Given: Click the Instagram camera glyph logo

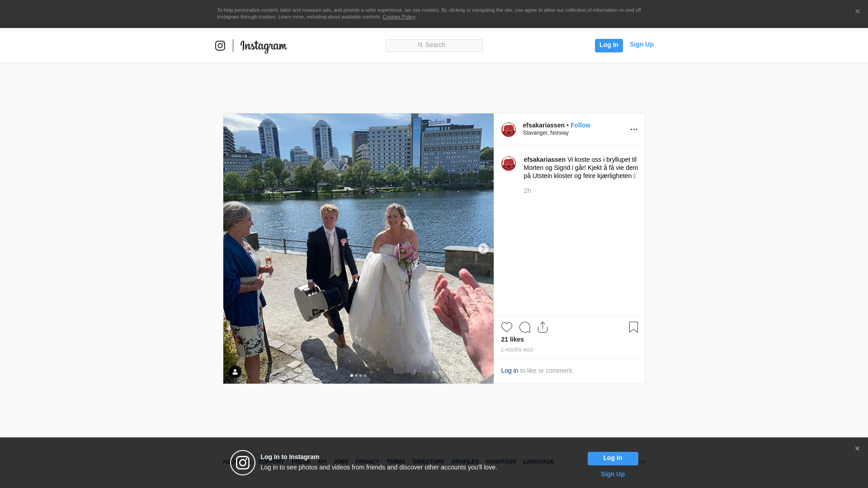Looking at the screenshot, I should [220, 46].
